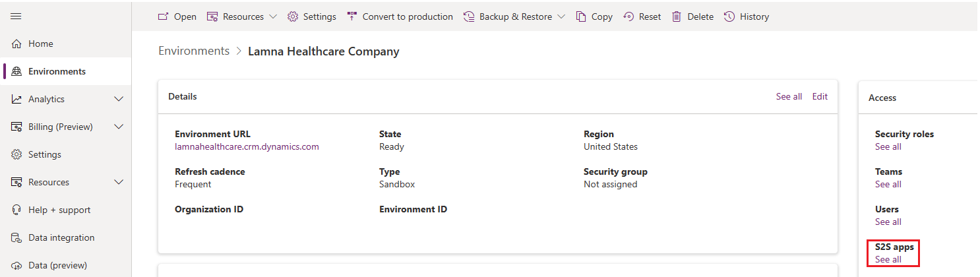Click the Copy icon in toolbar
The width and height of the screenshot is (980, 277).
(x=581, y=16)
